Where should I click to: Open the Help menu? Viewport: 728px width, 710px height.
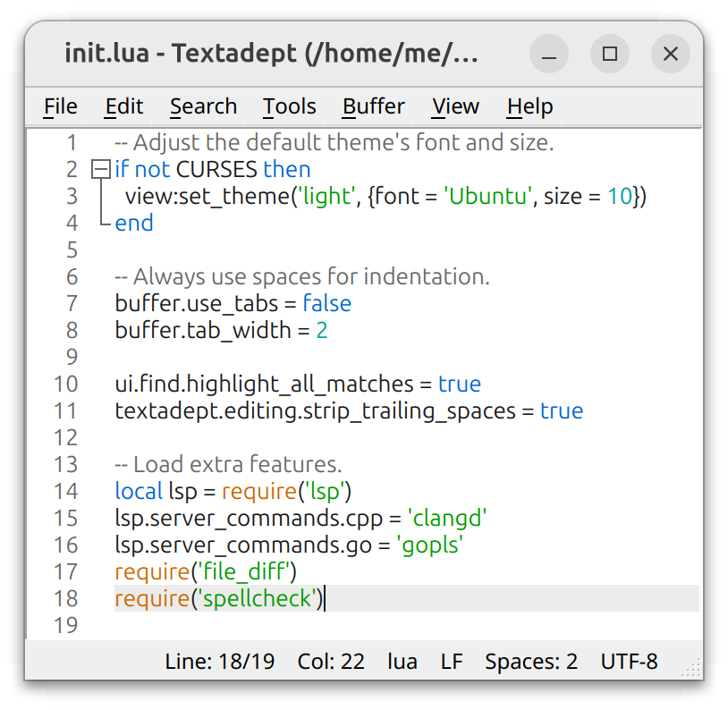[529, 106]
